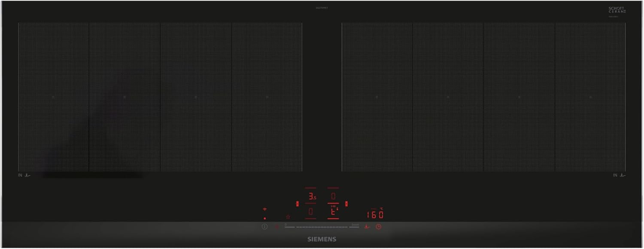Image resolution: width=644 pixels, height=249 pixels.
Task: Tap the left zone pan sensor icon
Action: 28,175
